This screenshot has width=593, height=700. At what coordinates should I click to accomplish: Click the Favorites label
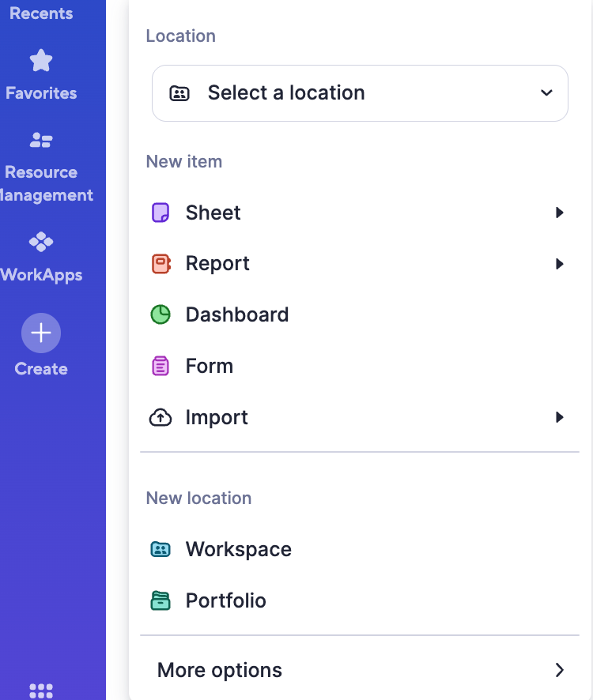click(x=41, y=93)
